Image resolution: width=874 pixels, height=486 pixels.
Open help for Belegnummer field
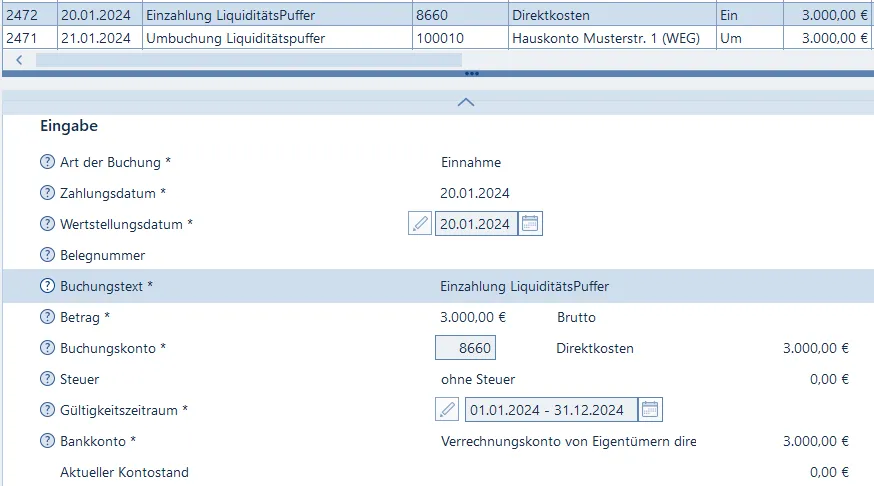pos(47,255)
